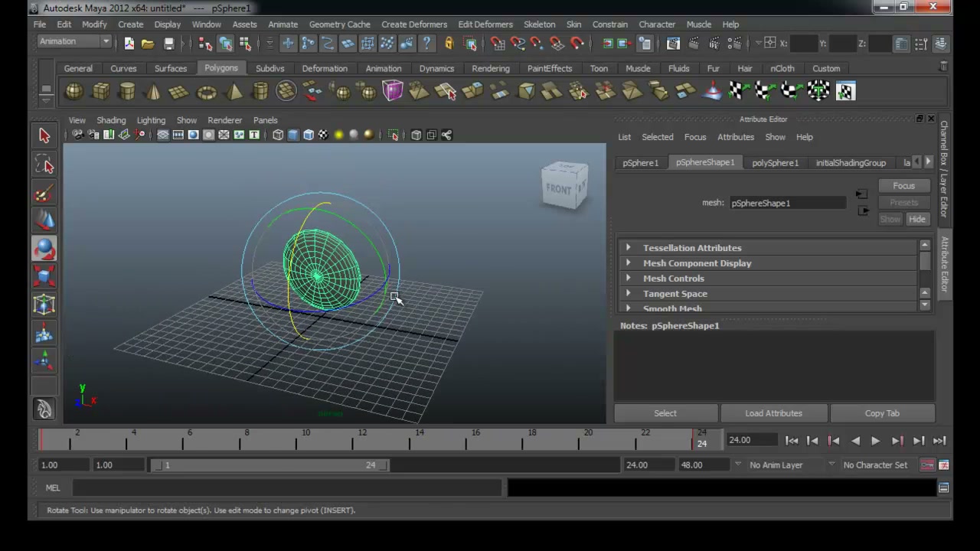The image size is (980, 551).
Task: Save the scene with floppy icon
Action: pos(168,44)
